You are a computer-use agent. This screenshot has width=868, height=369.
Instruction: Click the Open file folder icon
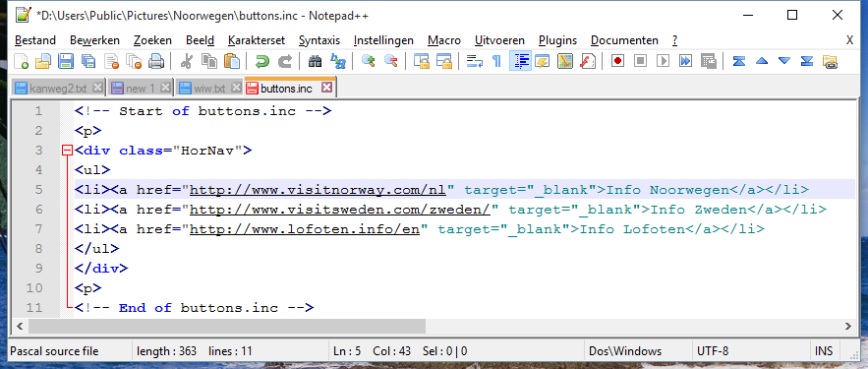[x=43, y=60]
